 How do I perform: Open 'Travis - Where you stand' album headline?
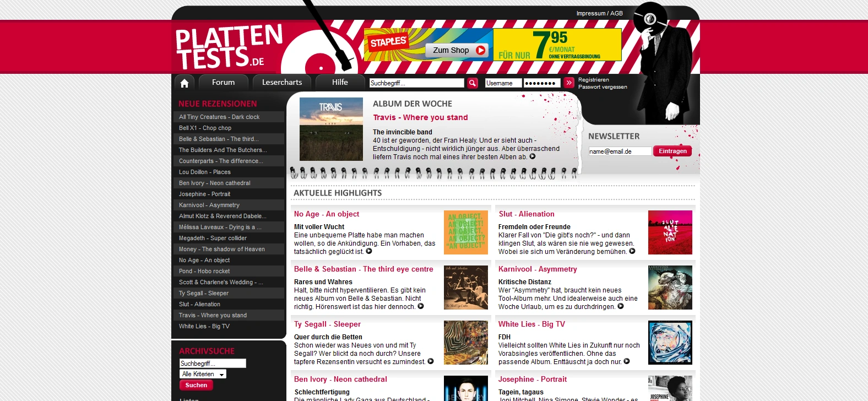pyautogui.click(x=420, y=117)
